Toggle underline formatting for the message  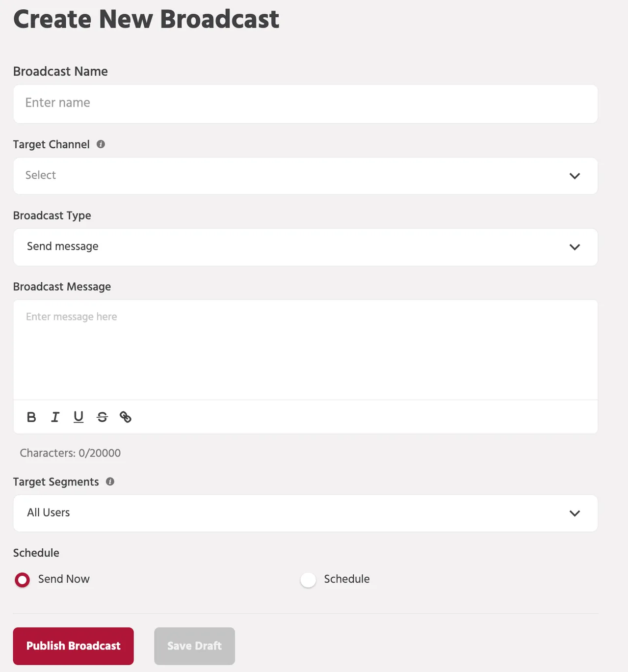coord(78,417)
